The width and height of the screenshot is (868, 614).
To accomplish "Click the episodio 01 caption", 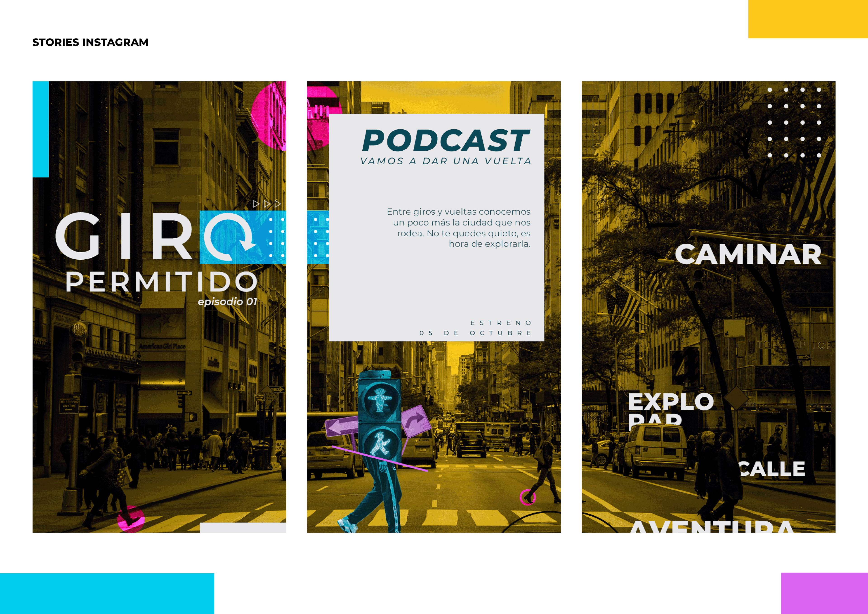I will pyautogui.click(x=227, y=301).
